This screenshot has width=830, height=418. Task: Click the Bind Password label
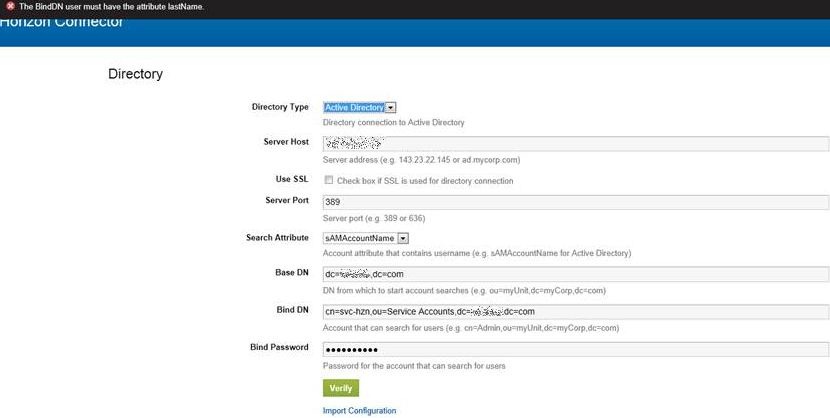coord(279,347)
